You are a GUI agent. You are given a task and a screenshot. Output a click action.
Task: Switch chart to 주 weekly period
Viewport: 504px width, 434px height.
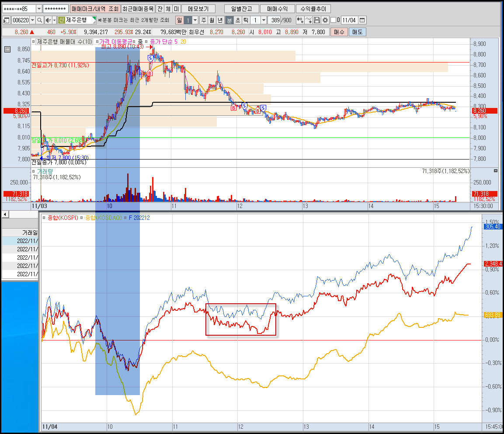click(204, 20)
